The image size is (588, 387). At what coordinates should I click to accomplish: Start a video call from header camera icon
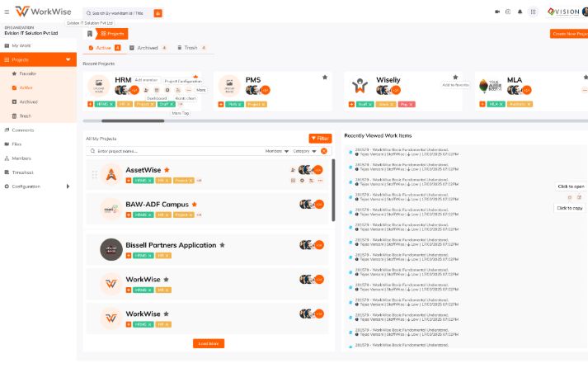(497, 12)
